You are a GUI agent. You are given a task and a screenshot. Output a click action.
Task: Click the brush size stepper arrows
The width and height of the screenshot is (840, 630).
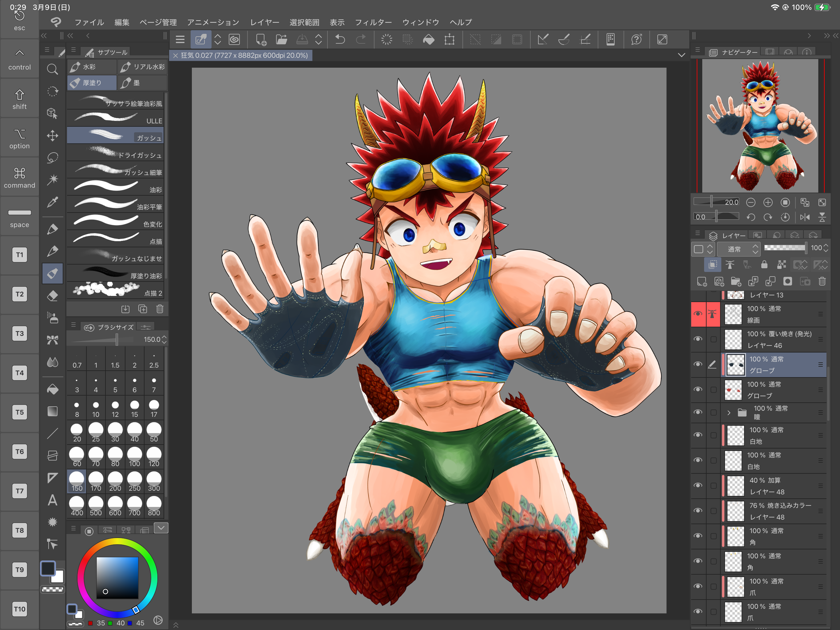pyautogui.click(x=164, y=339)
